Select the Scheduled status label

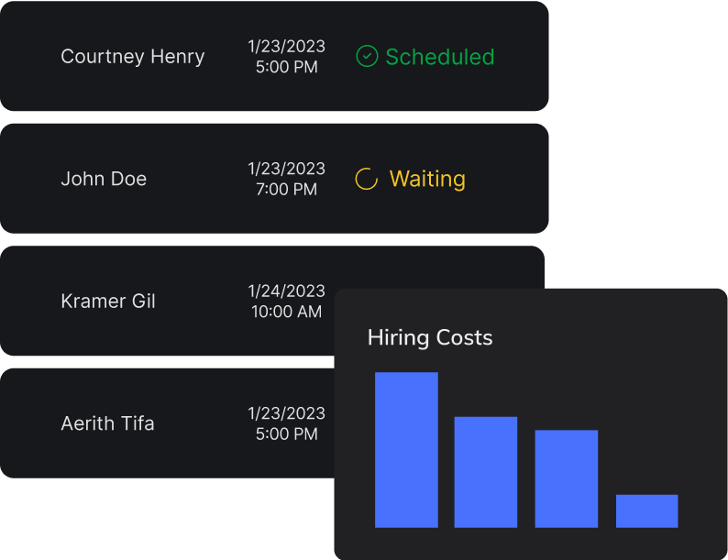(x=439, y=57)
